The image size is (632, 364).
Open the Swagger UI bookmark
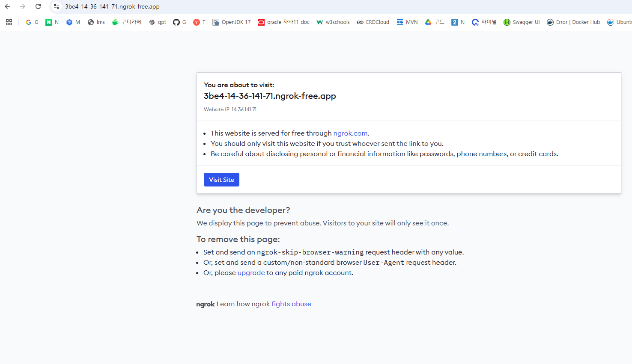522,22
